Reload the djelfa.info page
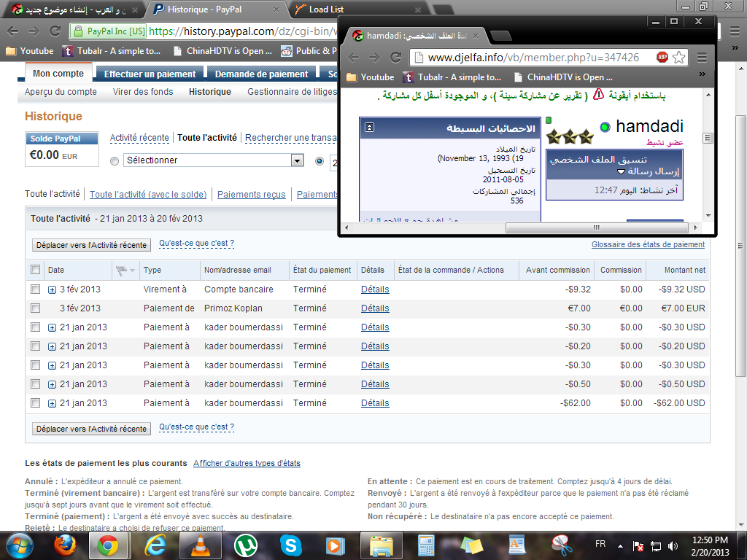747x560 pixels. click(396, 57)
